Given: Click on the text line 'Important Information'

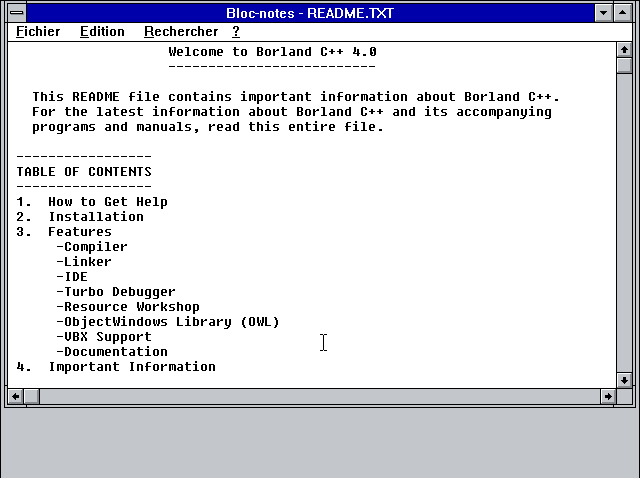Looking at the screenshot, I should (132, 367).
